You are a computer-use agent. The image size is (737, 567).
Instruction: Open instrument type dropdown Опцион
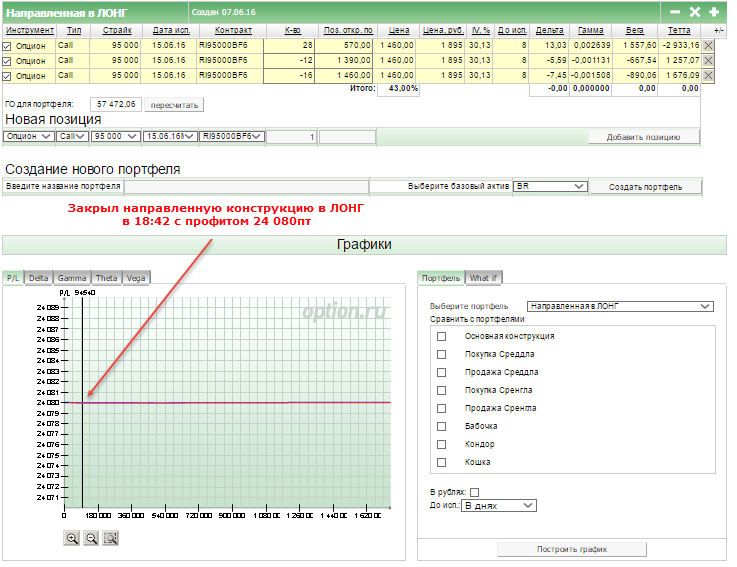[x=29, y=136]
